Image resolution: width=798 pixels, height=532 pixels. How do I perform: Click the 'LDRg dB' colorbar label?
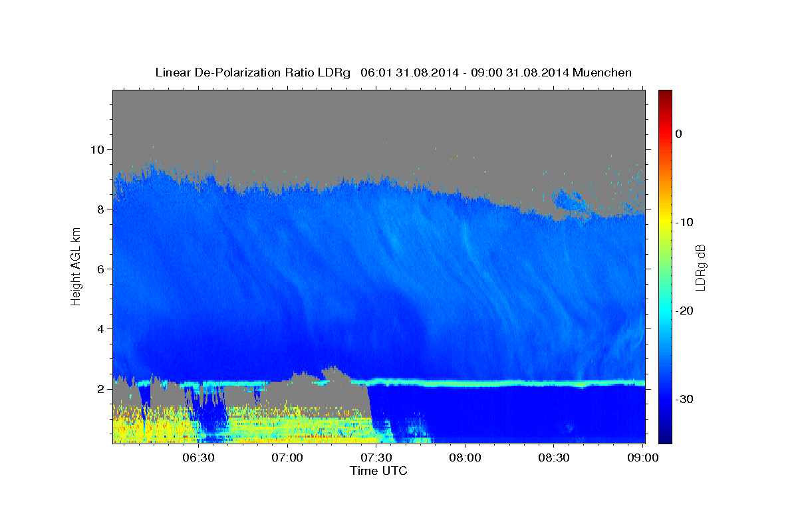[x=700, y=267]
